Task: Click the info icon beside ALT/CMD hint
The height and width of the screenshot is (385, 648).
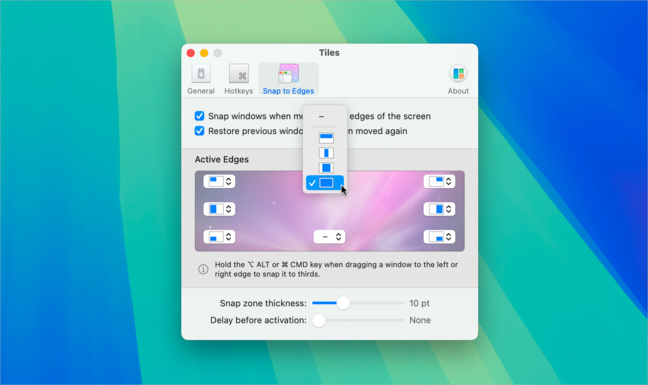Action: click(x=203, y=269)
